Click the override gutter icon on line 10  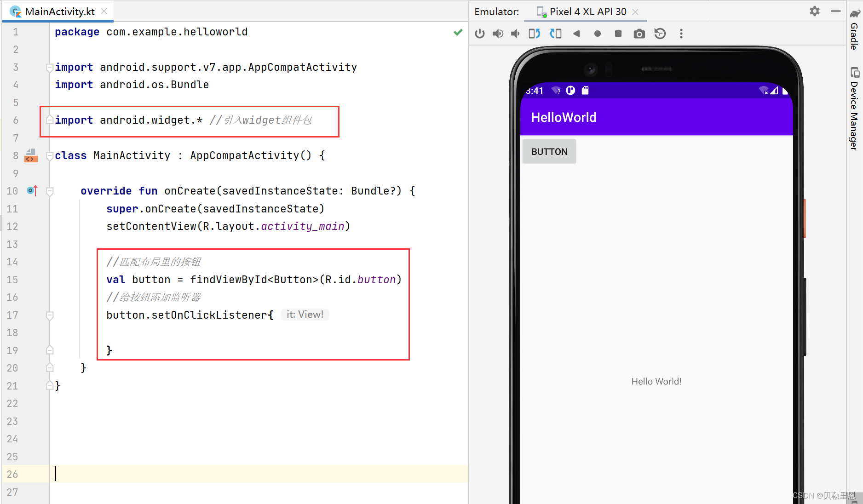[32, 190]
